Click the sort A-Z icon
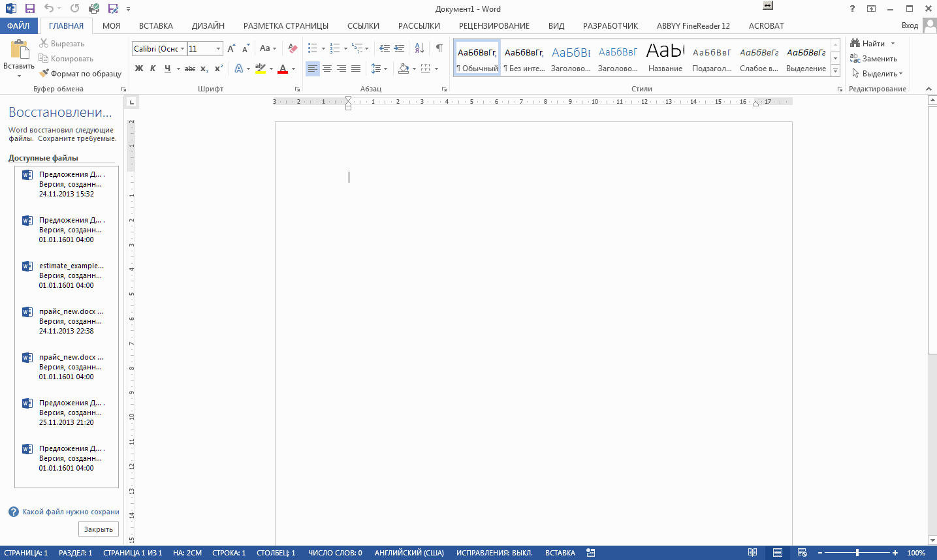This screenshot has width=937, height=560. [419, 48]
